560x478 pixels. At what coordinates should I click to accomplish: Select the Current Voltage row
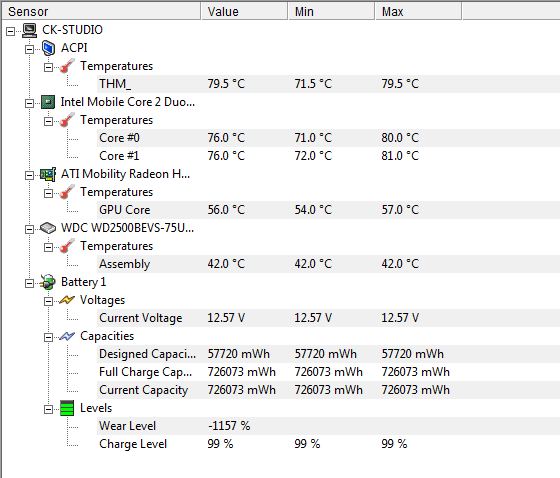pos(328,318)
